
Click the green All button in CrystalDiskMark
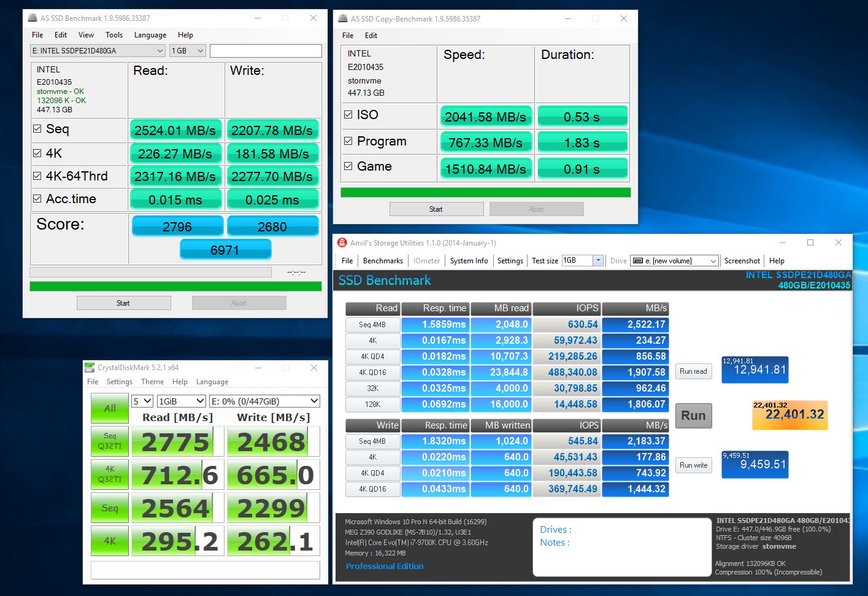(x=110, y=408)
